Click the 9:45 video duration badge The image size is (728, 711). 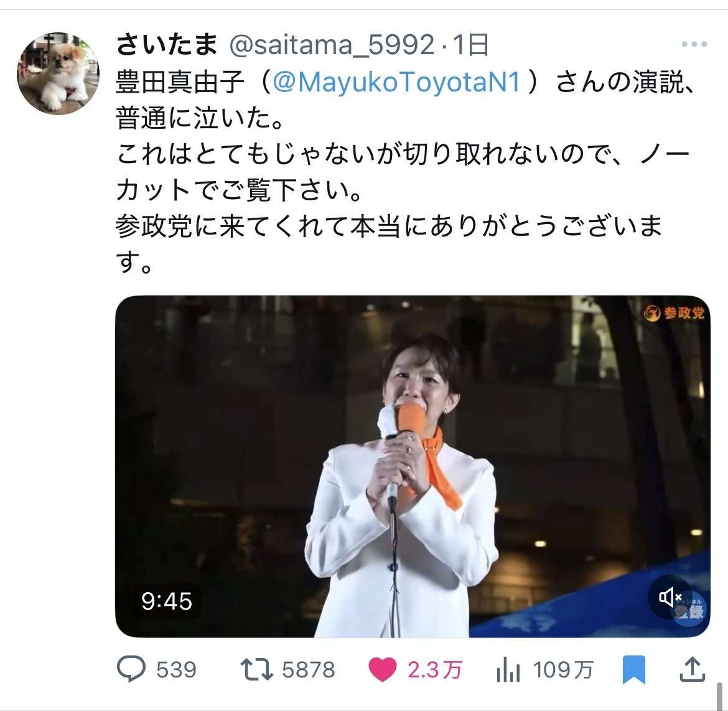click(167, 602)
